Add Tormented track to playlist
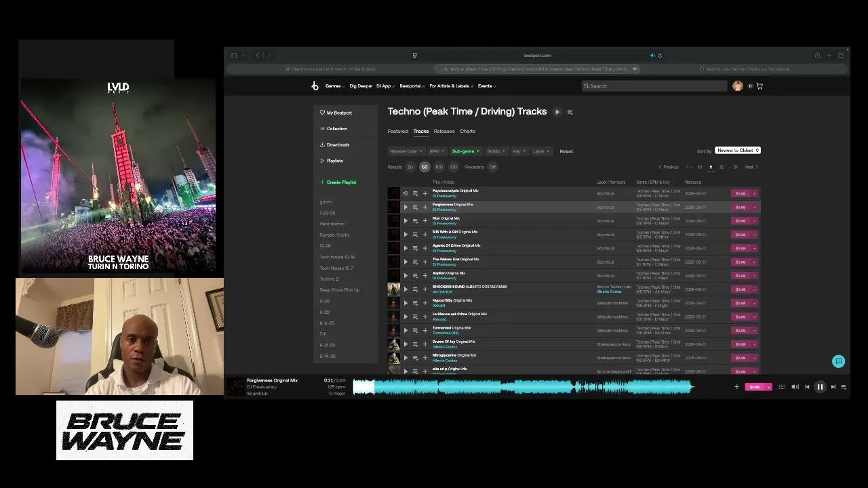Screen dimensions: 868x488 click(x=425, y=330)
